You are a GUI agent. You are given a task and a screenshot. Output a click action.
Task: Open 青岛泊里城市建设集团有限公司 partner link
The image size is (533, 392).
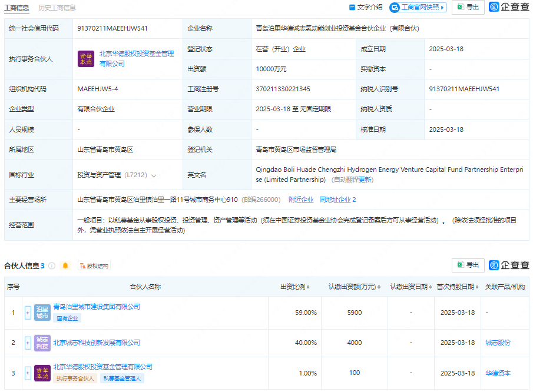pos(97,307)
